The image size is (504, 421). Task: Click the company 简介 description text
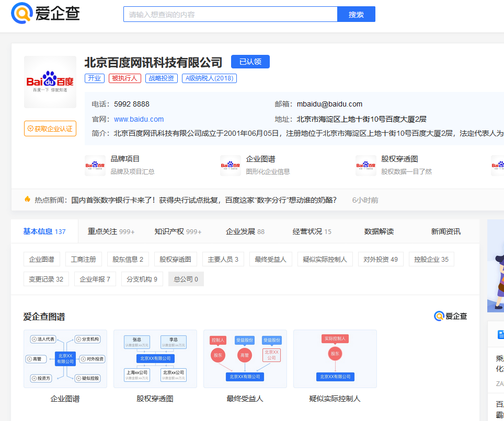pos(308,133)
